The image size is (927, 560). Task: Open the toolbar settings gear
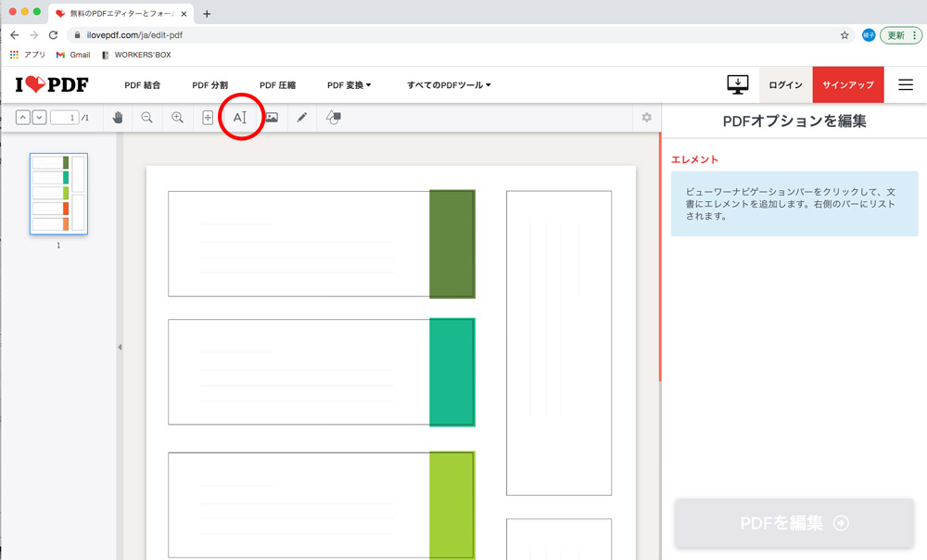pos(646,118)
